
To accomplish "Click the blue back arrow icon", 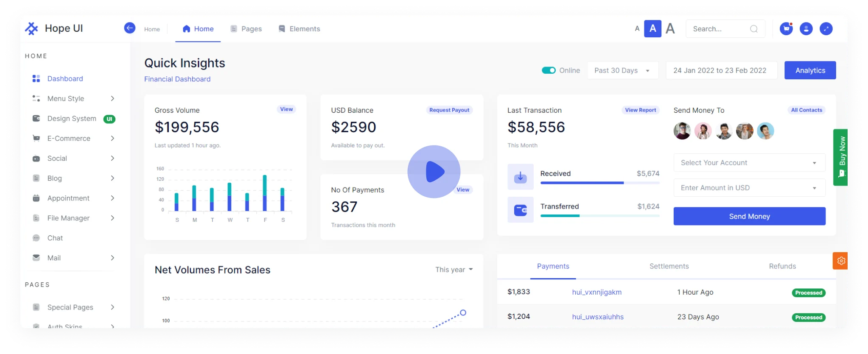I will tap(130, 28).
